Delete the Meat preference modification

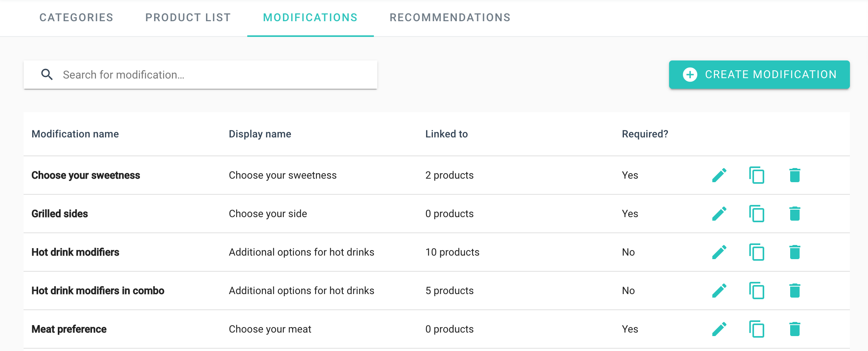pos(794,329)
